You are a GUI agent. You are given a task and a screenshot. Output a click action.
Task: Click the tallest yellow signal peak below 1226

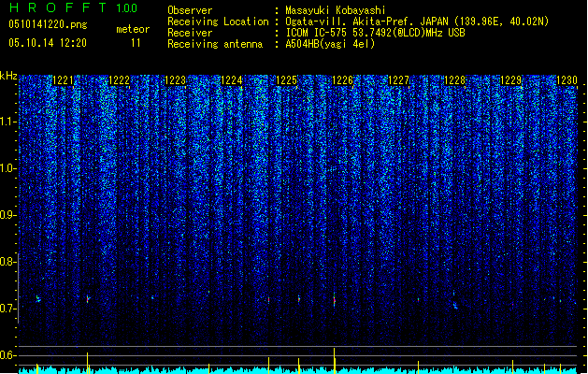coord(334,360)
